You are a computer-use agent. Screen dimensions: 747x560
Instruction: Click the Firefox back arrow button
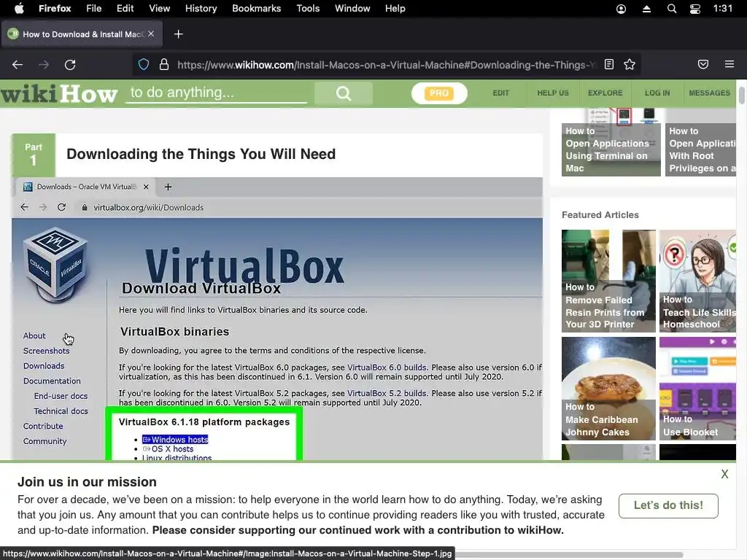18,65
